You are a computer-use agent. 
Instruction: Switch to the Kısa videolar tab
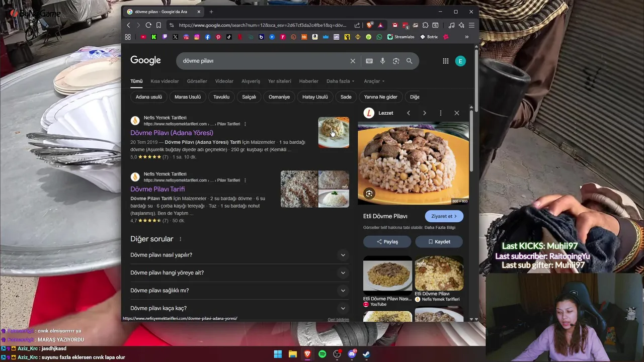tap(165, 81)
